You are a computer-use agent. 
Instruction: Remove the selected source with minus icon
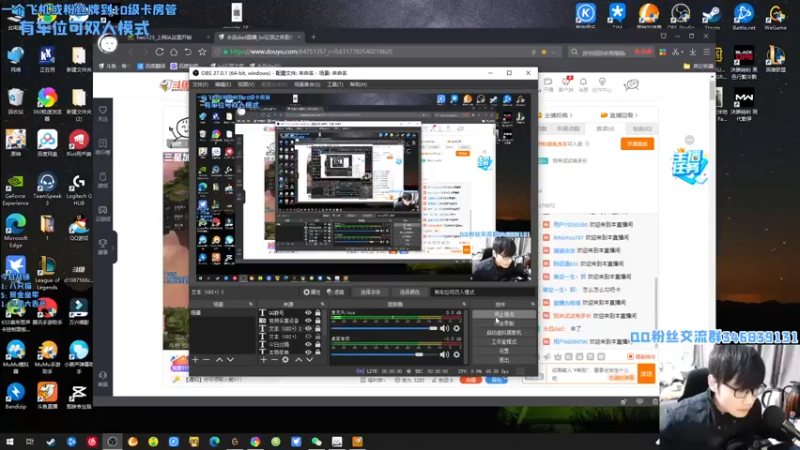[274, 360]
